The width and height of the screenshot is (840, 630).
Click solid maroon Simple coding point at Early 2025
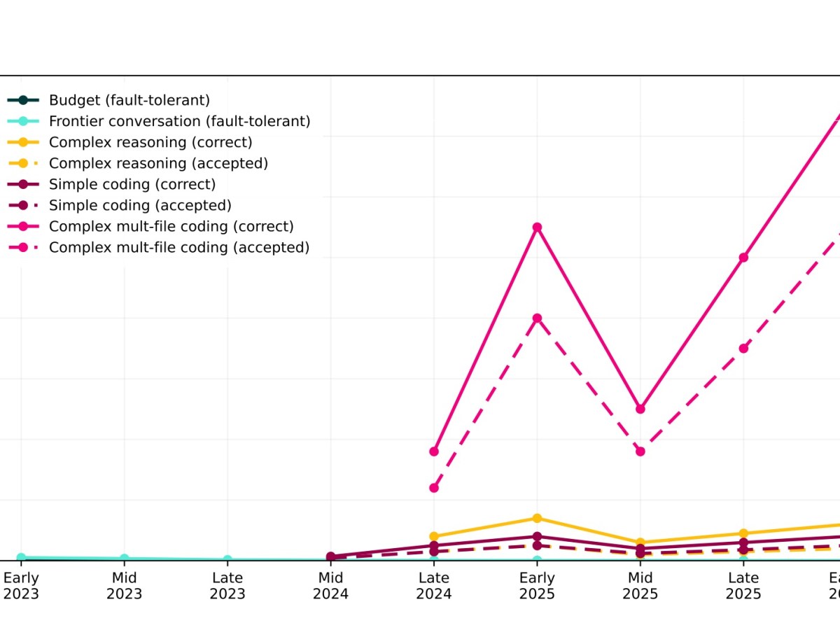537,536
